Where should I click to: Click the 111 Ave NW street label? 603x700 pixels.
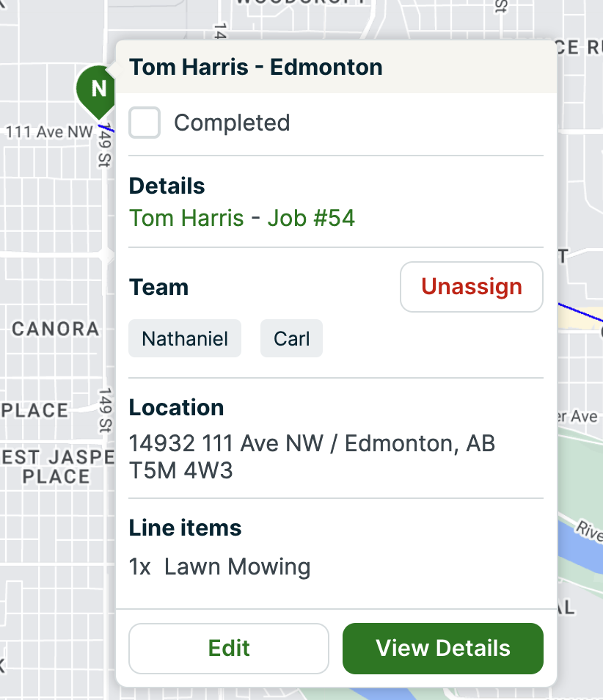[x=49, y=132]
